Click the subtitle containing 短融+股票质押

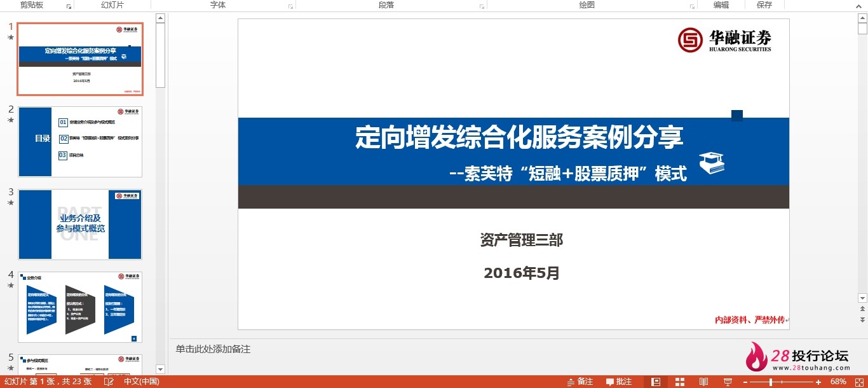click(568, 173)
